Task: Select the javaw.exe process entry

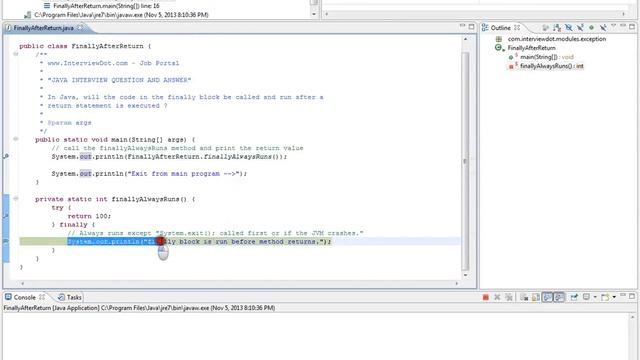Action: [121, 15]
